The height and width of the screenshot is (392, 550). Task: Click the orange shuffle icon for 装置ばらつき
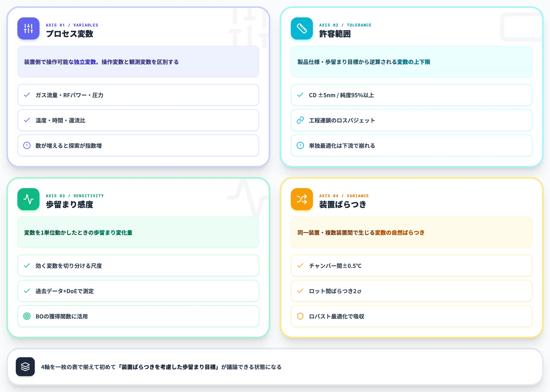click(x=302, y=199)
